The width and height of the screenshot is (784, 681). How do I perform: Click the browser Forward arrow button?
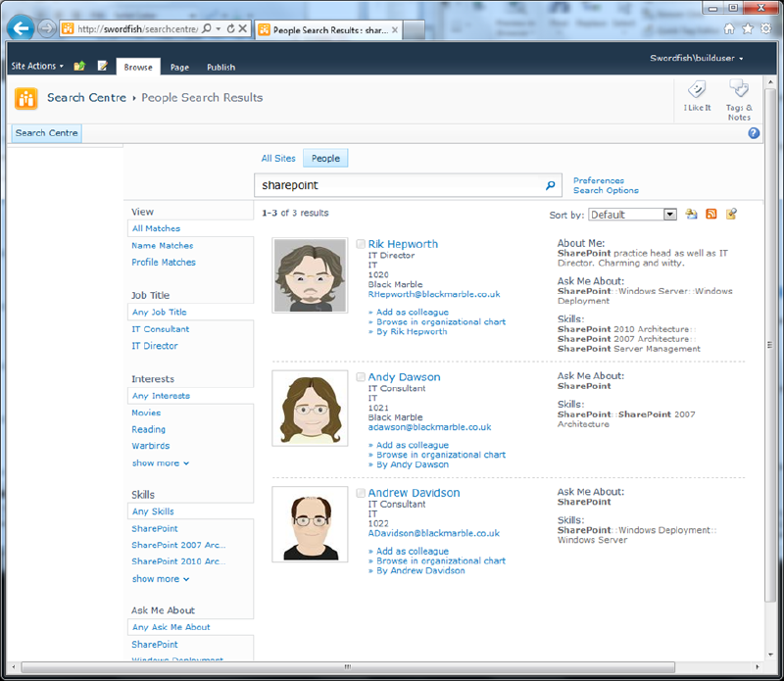pos(46,28)
